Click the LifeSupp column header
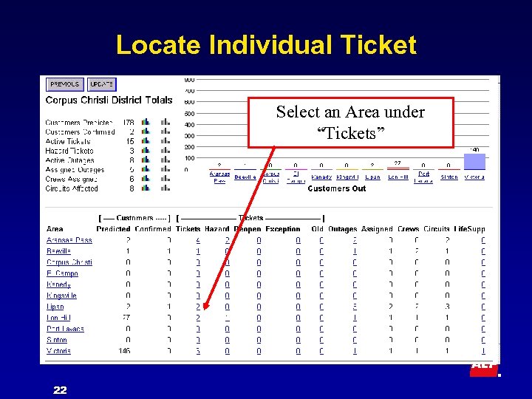Screen dimensions: 532x399 470,229
